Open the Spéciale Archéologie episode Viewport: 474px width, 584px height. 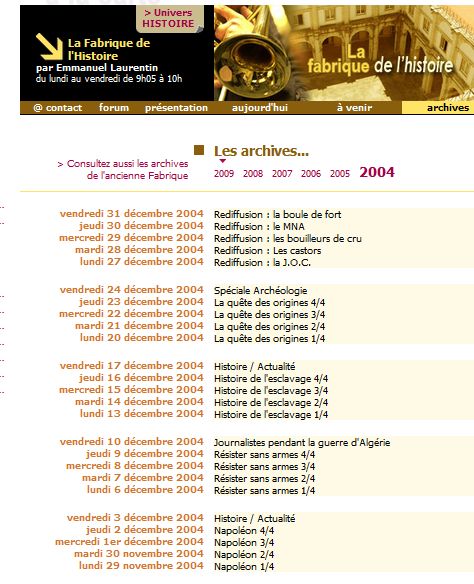[260, 291]
